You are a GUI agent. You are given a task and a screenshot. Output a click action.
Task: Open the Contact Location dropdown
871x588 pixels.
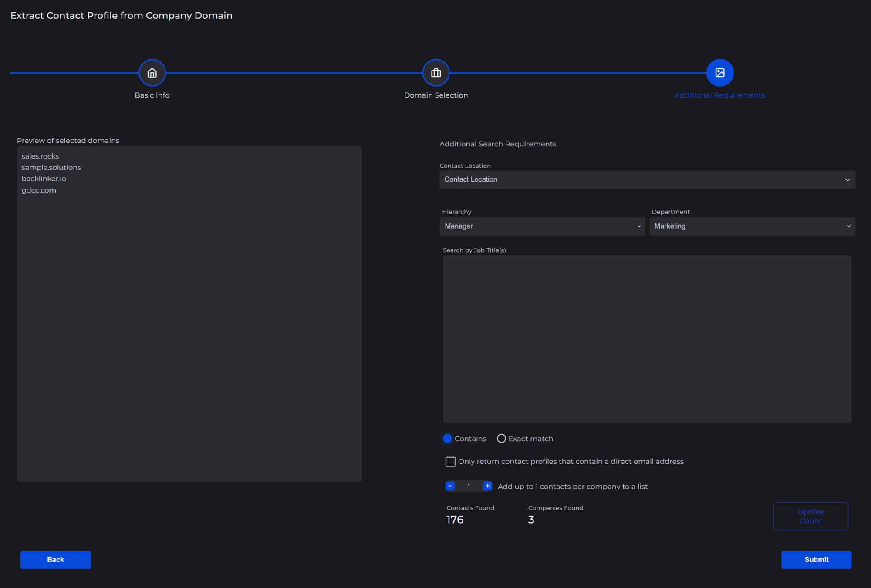[647, 179]
